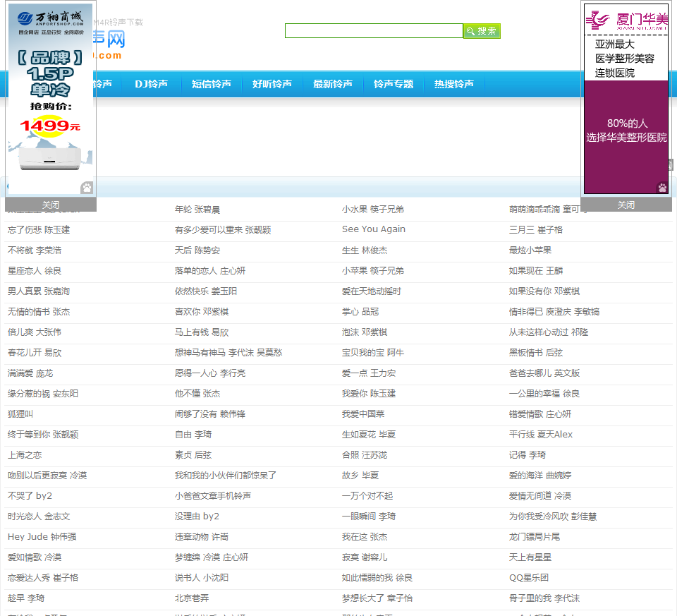Close the right 厦门华美 ad via 关闭
677x616 pixels.
[626, 205]
